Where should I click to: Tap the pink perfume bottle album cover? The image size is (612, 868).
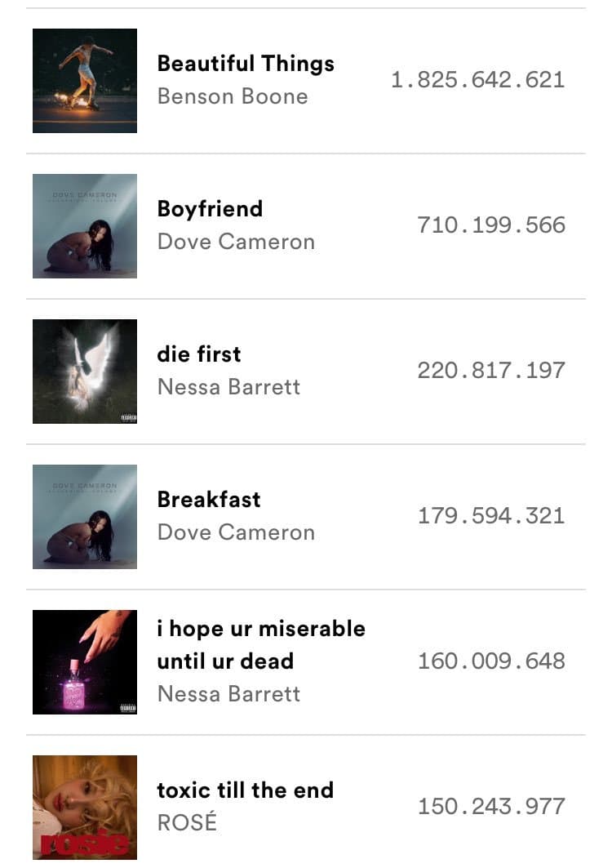pos(85,662)
